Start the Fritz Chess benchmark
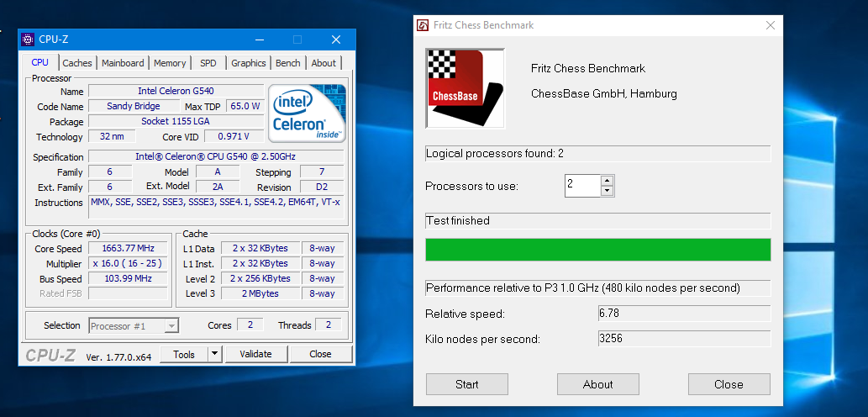868x417 pixels. coord(466,384)
